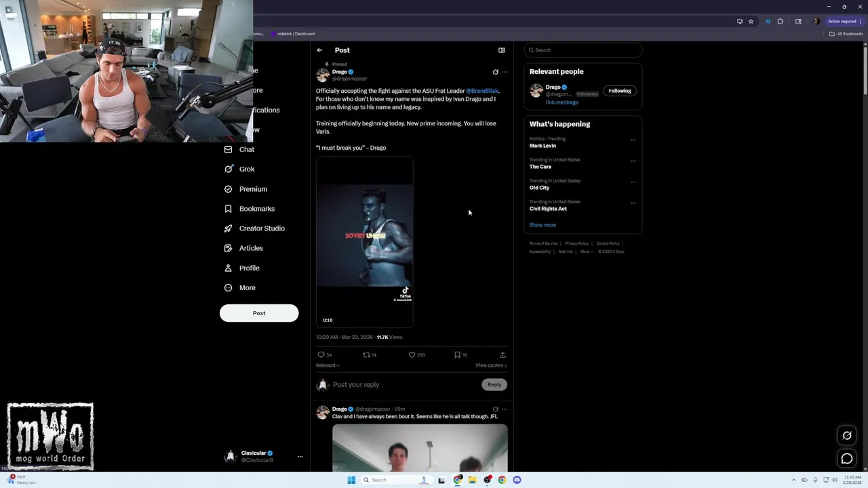Screen dimensions: 868x488
Task: Click View quotes link
Action: tap(491, 365)
